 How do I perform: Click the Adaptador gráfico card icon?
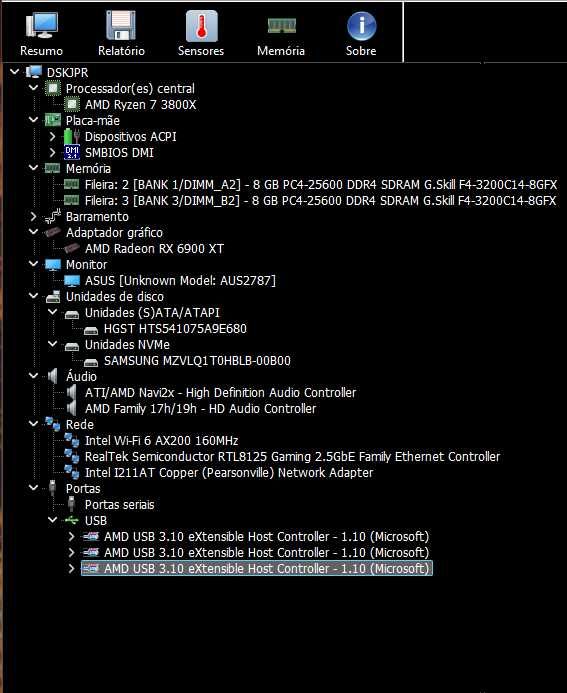[53, 232]
